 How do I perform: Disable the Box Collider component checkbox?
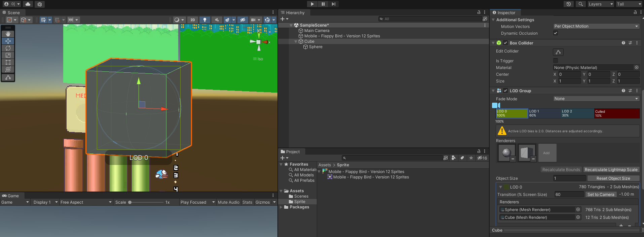click(505, 43)
